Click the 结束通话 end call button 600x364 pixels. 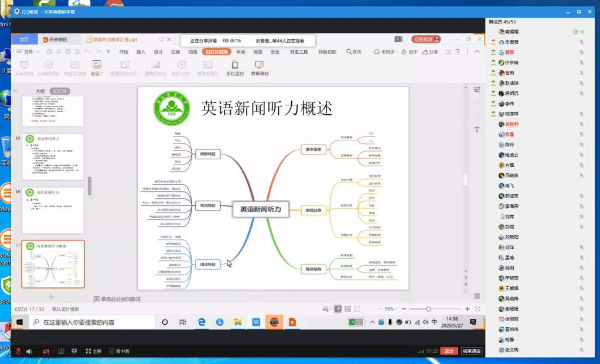471,351
